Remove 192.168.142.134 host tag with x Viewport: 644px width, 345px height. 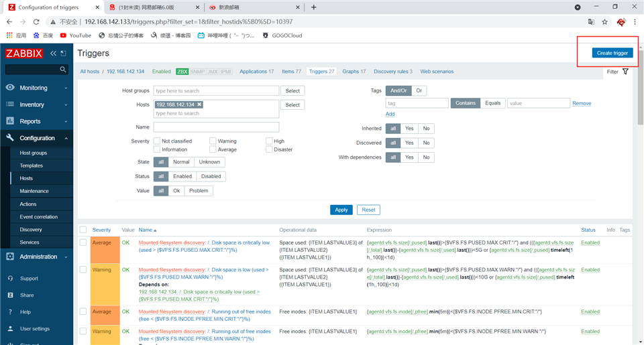(x=199, y=105)
